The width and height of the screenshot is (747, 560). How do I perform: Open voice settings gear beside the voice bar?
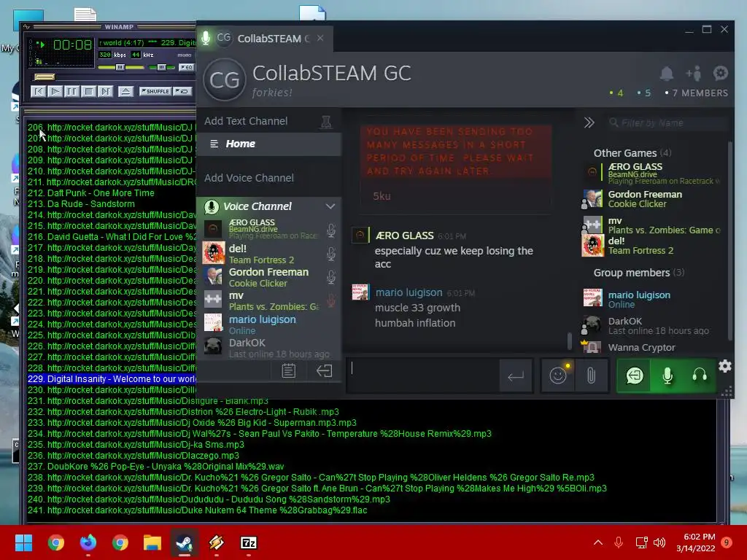724,366
